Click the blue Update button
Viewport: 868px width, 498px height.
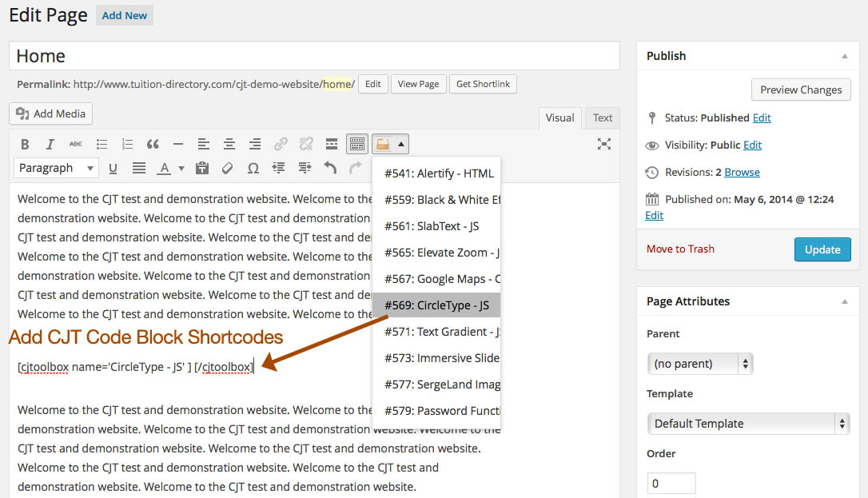(822, 249)
